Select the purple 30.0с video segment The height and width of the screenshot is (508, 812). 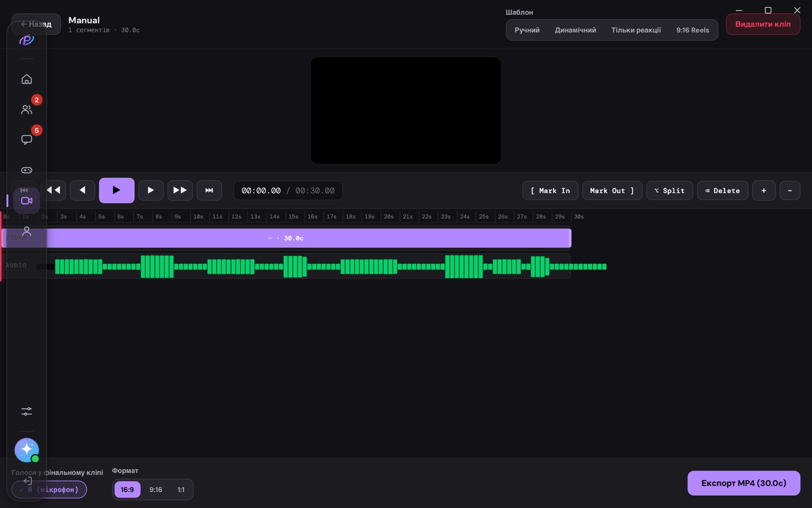286,238
